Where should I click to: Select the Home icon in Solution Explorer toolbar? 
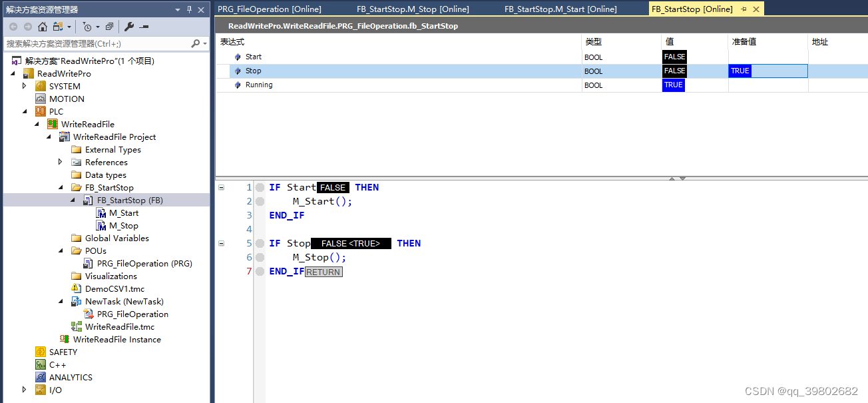[x=43, y=27]
